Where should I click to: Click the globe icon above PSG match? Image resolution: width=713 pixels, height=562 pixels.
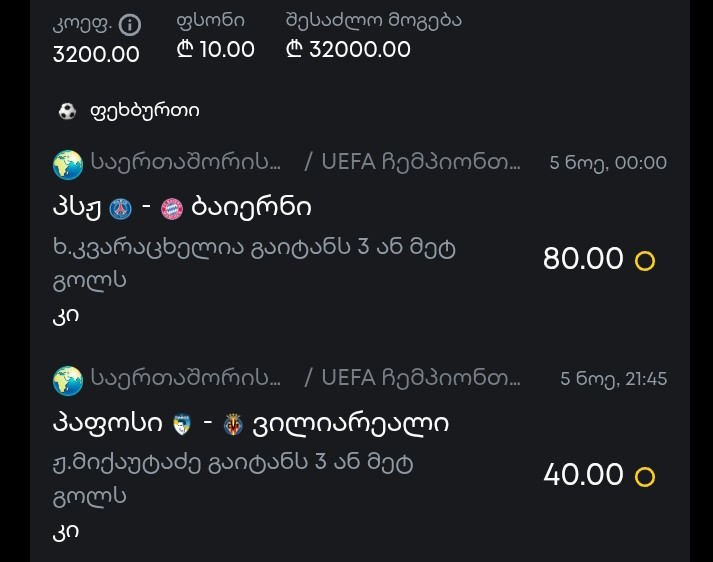coord(68,162)
